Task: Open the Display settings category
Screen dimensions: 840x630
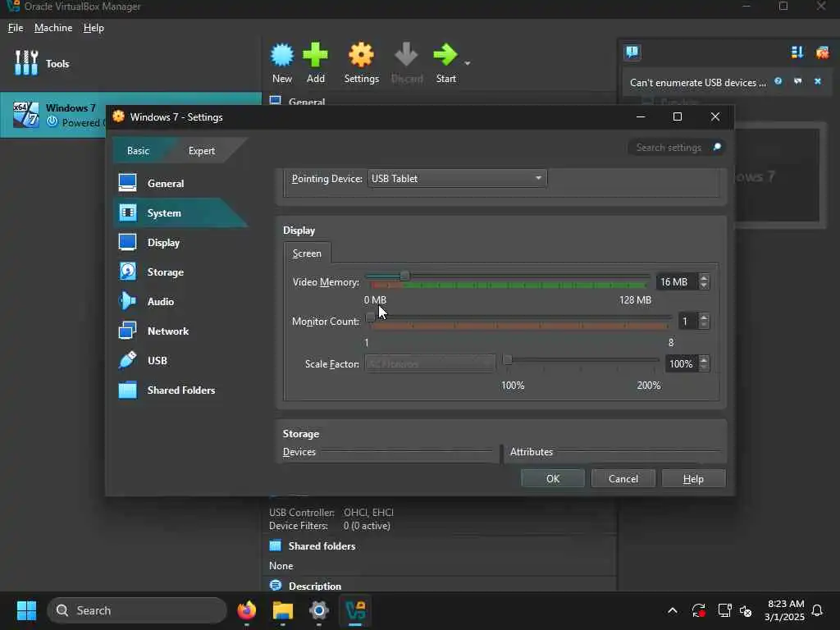Action: click(x=180, y=242)
